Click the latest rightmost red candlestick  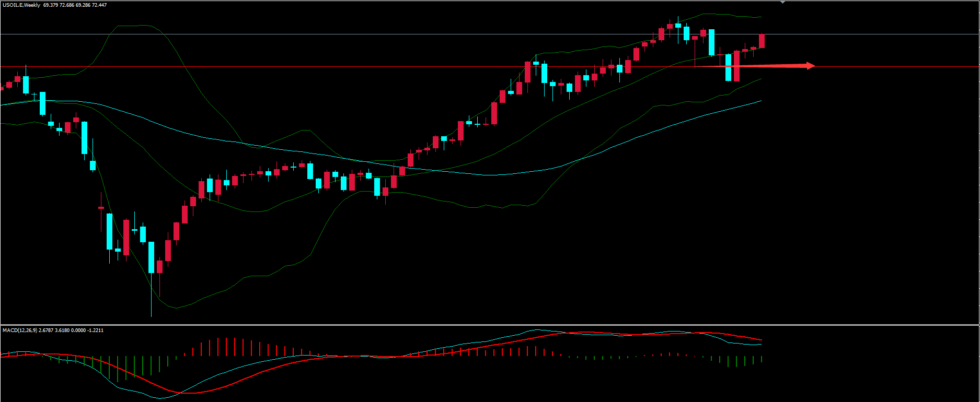pos(762,41)
